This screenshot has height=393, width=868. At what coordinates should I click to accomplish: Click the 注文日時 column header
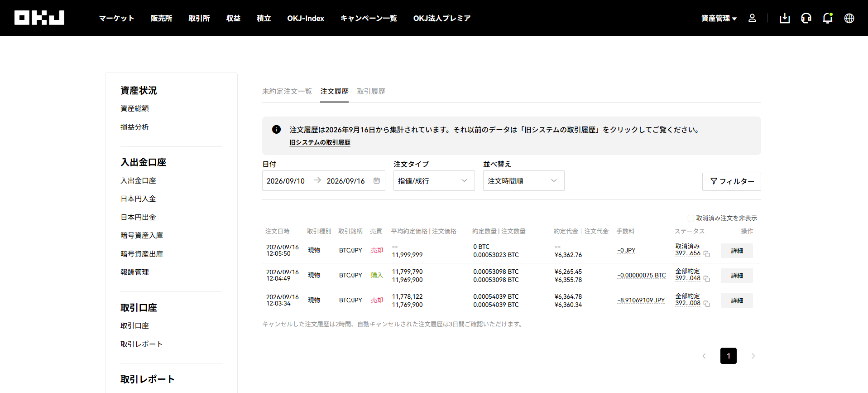click(x=277, y=231)
